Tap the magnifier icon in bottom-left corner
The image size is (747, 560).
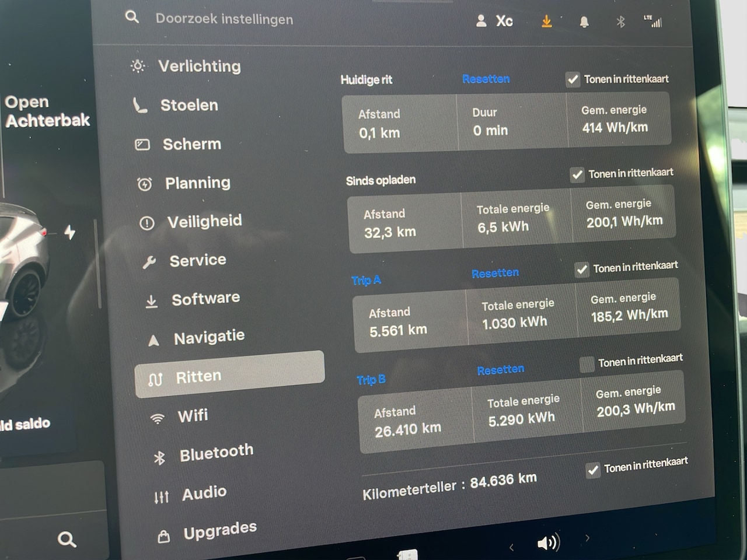67,540
